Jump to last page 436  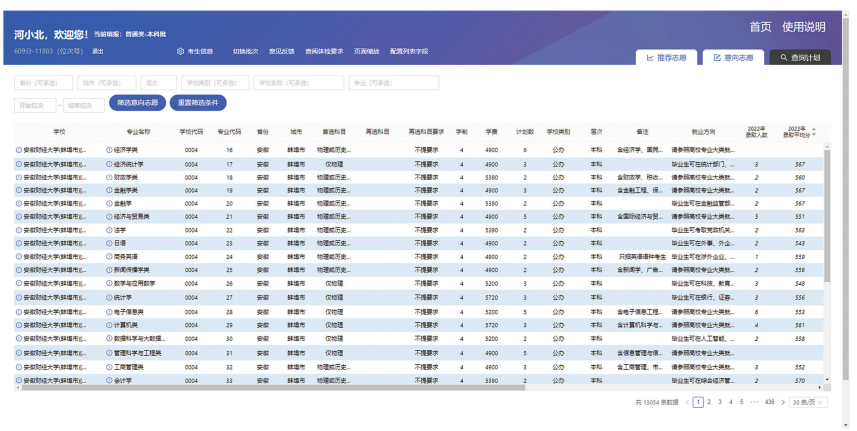tap(770, 403)
